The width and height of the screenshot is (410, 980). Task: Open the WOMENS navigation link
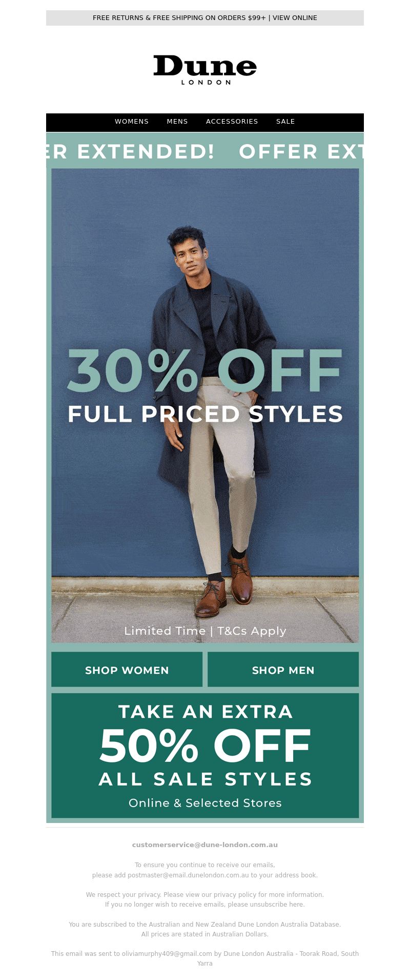pyautogui.click(x=132, y=122)
